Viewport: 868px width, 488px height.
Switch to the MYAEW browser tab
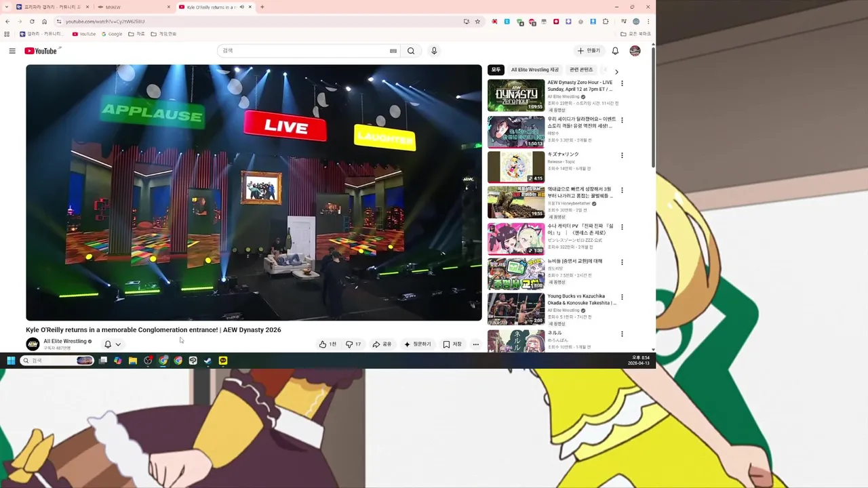pos(134,7)
